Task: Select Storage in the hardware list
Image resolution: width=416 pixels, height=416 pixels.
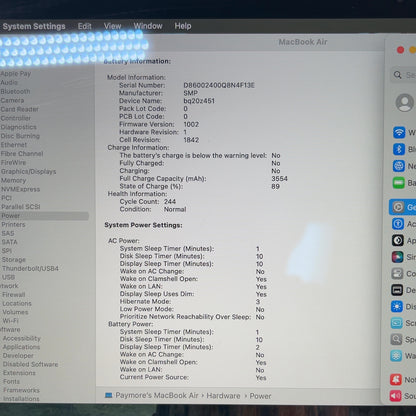Action: pyautogui.click(x=13, y=260)
